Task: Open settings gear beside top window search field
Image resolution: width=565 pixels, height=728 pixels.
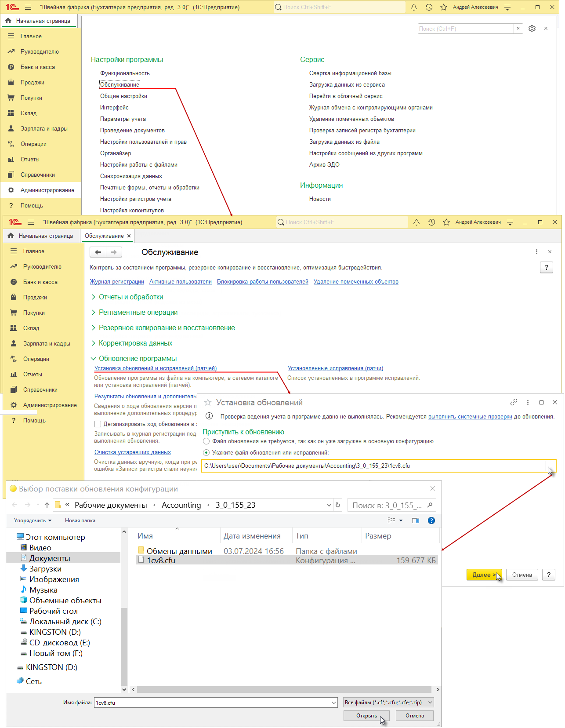Action: click(x=532, y=29)
